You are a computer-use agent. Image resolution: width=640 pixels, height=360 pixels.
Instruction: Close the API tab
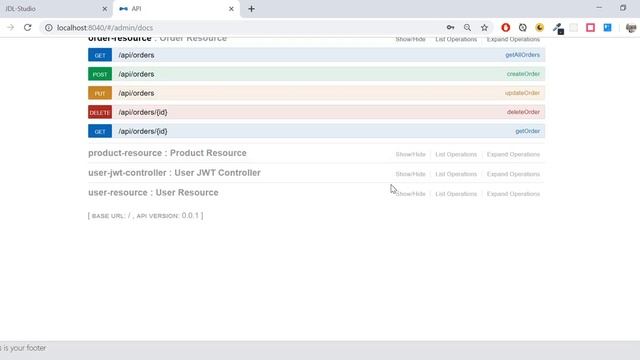231,9
